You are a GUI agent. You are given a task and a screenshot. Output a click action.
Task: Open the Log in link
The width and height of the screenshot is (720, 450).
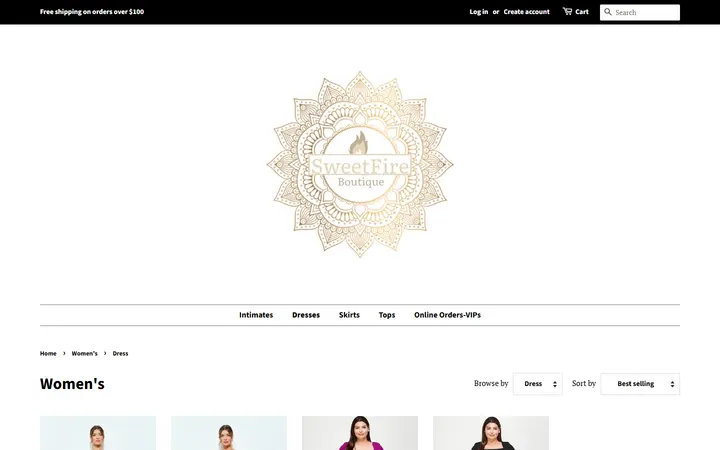point(478,12)
